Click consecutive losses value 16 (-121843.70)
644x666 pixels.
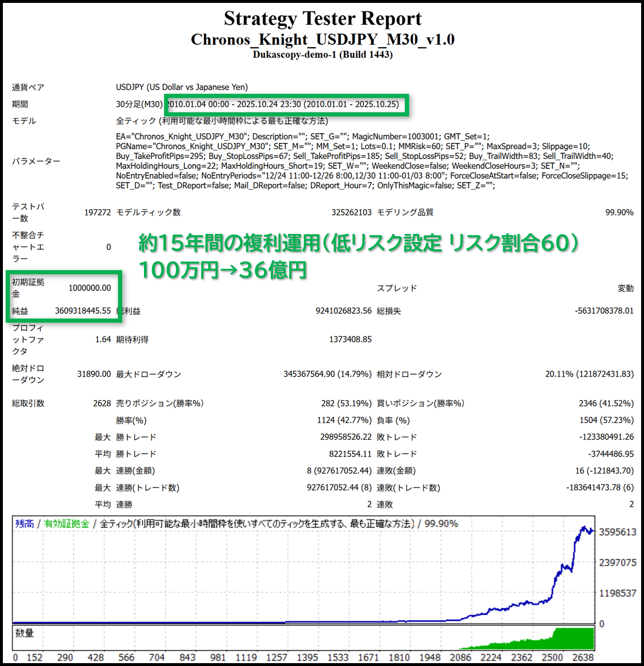pyautogui.click(x=604, y=471)
